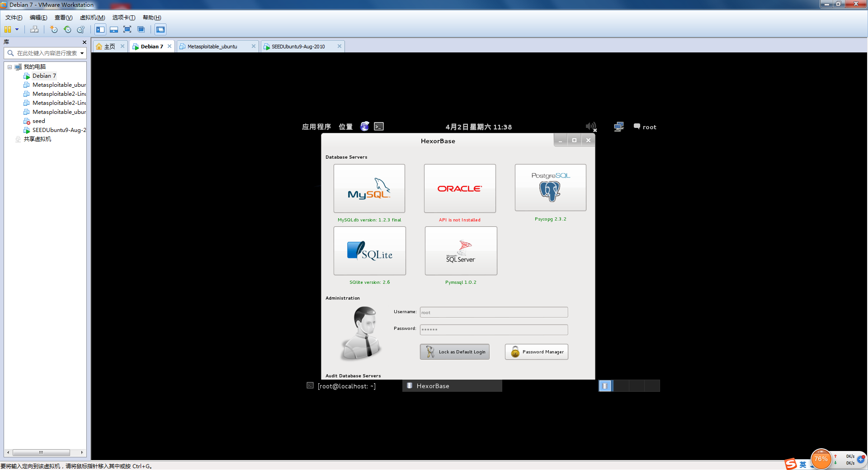
Task: Toggle the thumbnail bar view
Action: [x=114, y=29]
